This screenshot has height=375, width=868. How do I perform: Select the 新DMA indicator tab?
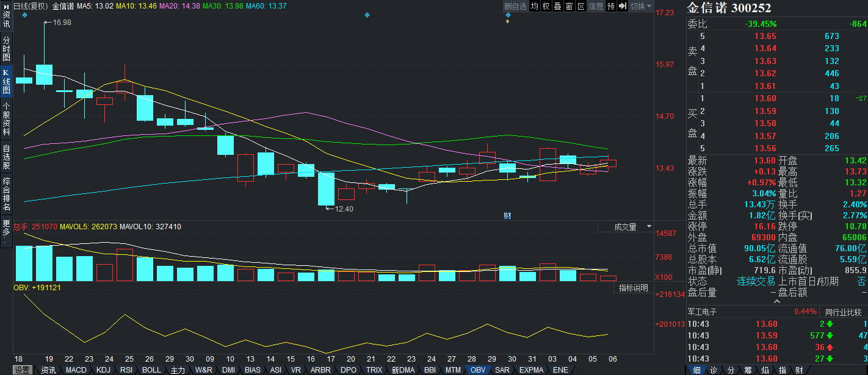[403, 370]
